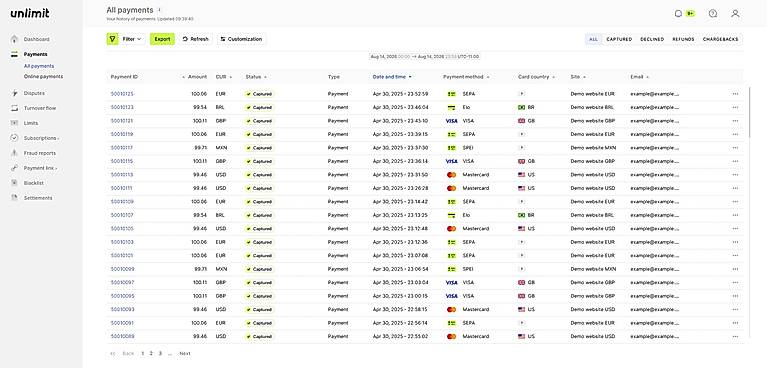Switch to the REFUNDS tab
The height and width of the screenshot is (368, 767).
(683, 39)
